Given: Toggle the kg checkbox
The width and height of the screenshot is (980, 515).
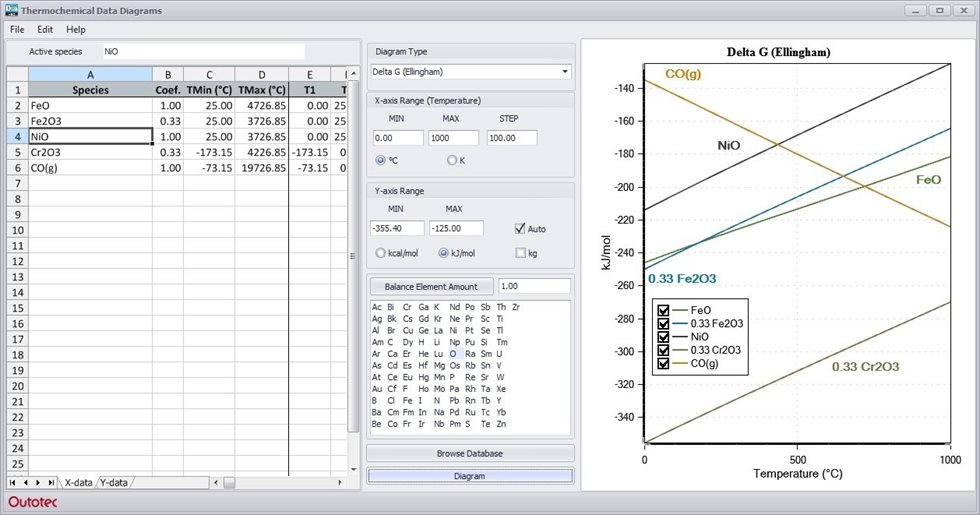Looking at the screenshot, I should (520, 253).
